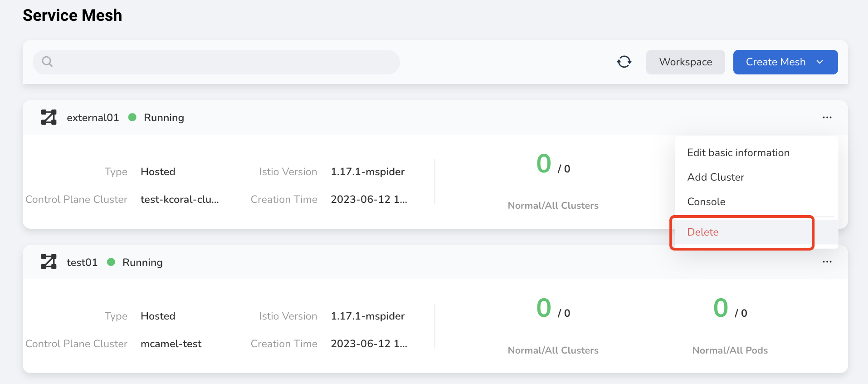Refresh the service mesh list

pyautogui.click(x=624, y=62)
